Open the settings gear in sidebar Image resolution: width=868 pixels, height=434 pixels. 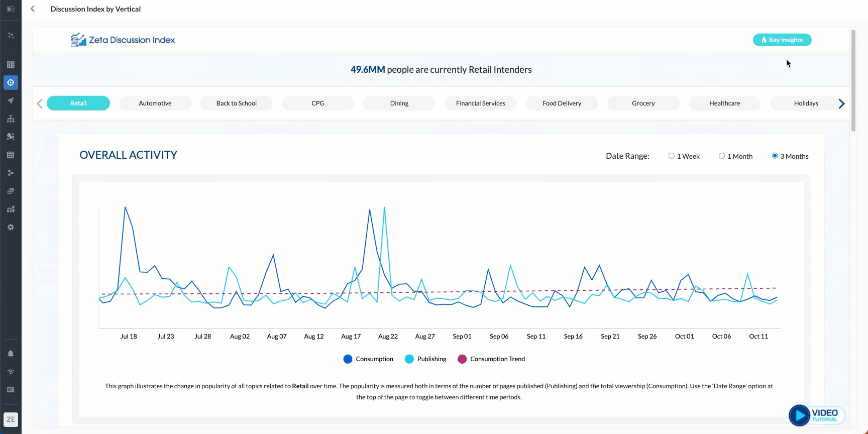[11, 227]
